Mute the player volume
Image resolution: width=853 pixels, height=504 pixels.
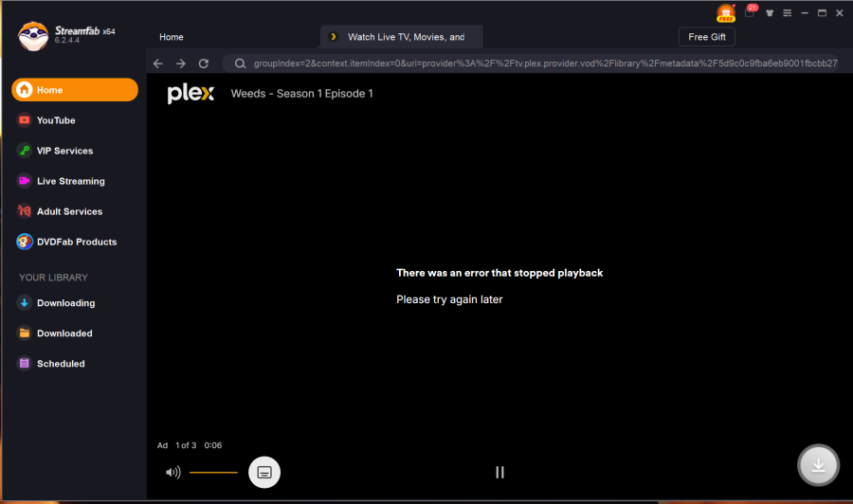[x=173, y=473]
